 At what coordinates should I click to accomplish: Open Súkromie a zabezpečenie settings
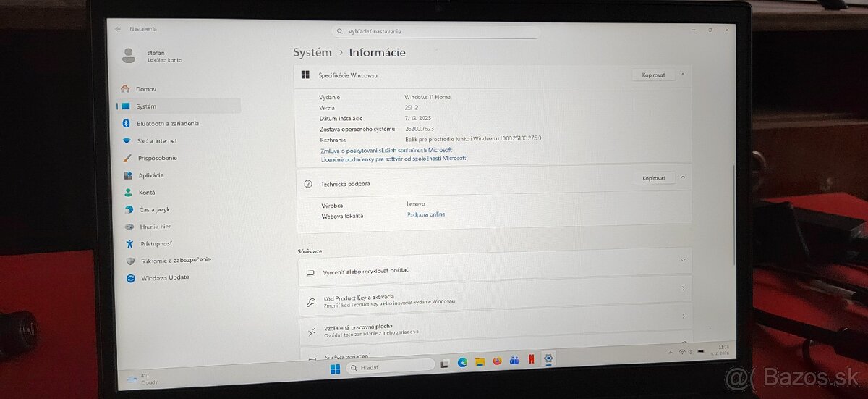pos(179,261)
